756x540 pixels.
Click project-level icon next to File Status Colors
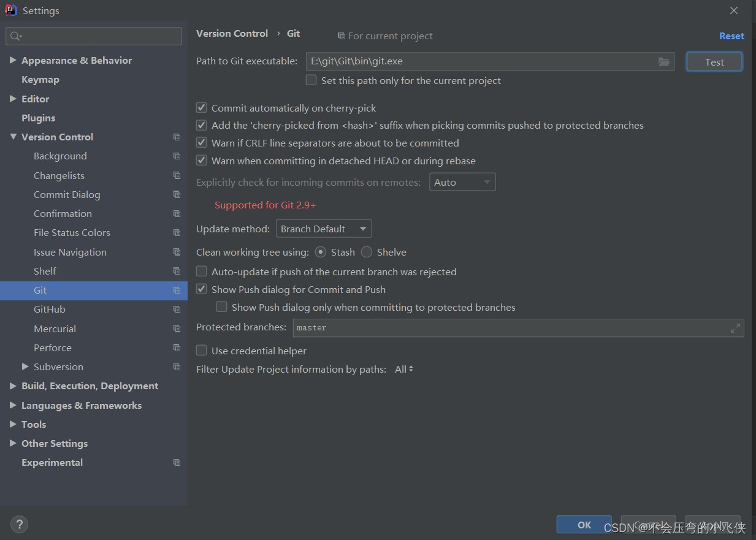[x=177, y=233]
